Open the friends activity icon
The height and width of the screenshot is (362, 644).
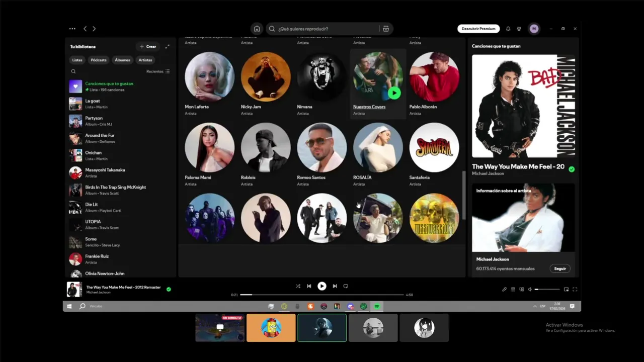[519, 29]
